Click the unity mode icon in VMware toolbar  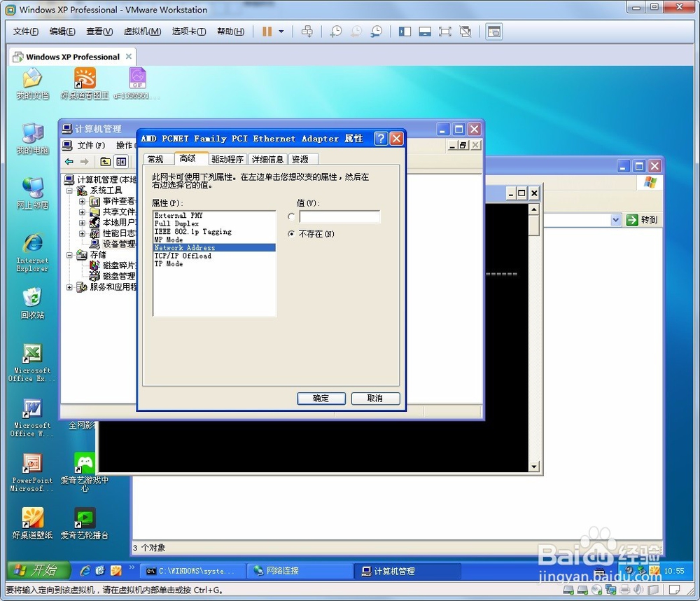(465, 32)
